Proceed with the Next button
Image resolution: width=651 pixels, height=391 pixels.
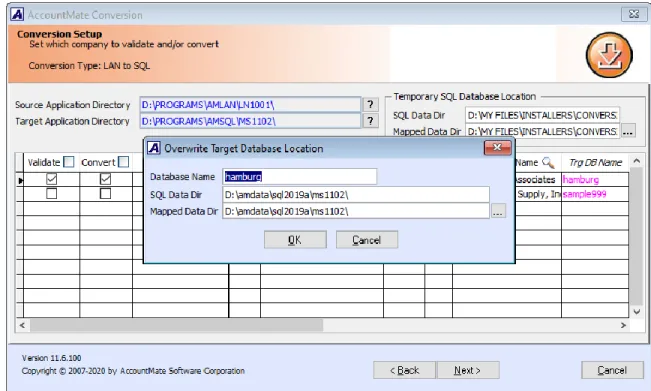468,370
